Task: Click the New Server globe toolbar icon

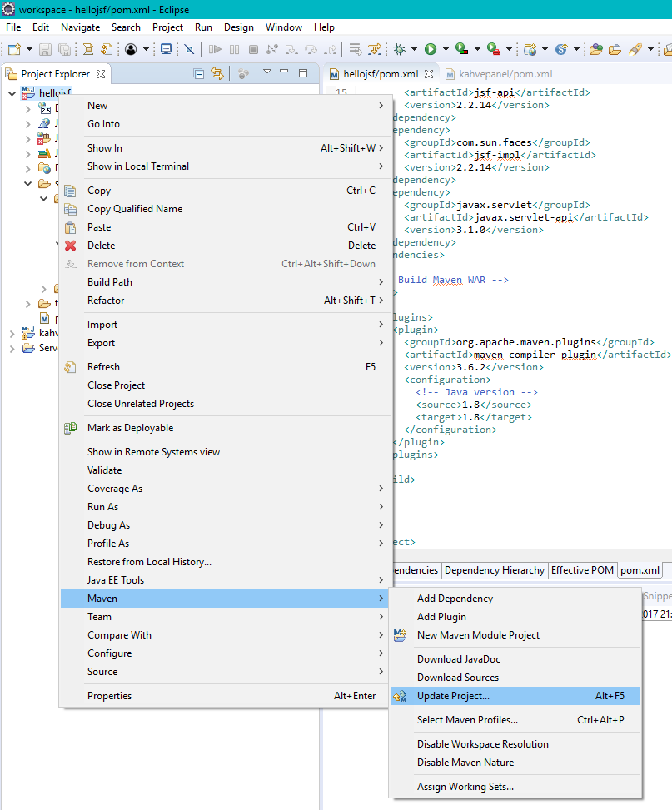Action: pos(530,49)
